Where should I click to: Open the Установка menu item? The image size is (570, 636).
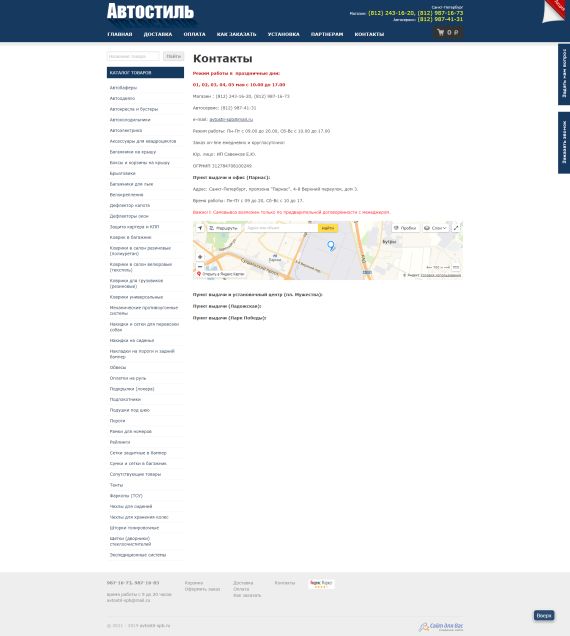tap(284, 34)
